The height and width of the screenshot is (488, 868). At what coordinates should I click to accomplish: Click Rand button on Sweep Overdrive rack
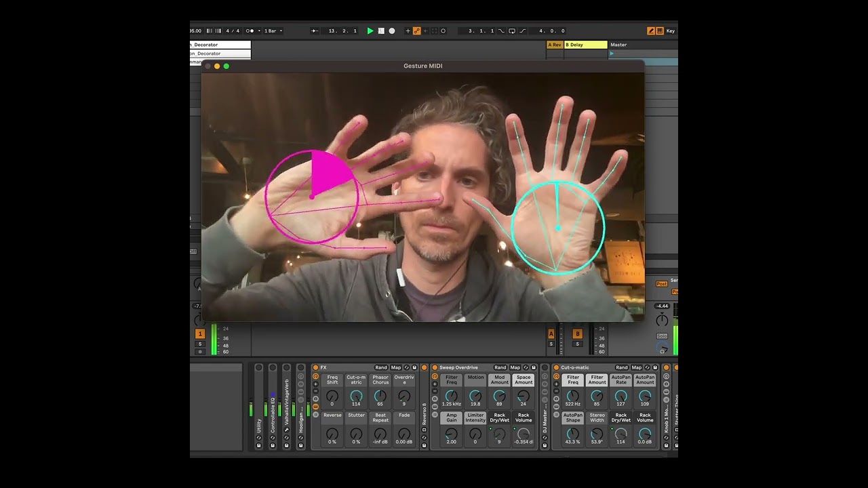point(500,368)
